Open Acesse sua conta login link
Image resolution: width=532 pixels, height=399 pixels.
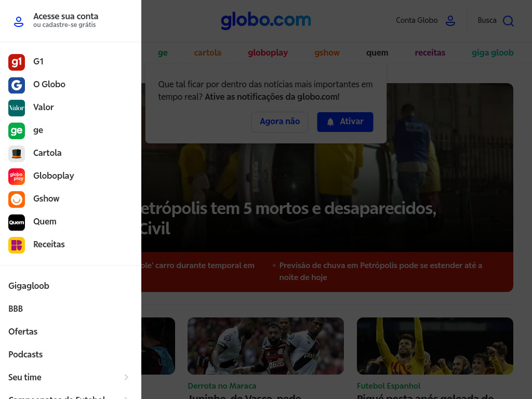(66, 20)
